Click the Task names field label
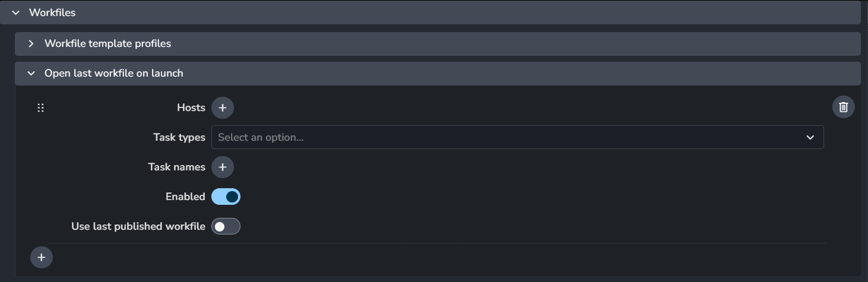This screenshot has width=868, height=282. [176, 167]
